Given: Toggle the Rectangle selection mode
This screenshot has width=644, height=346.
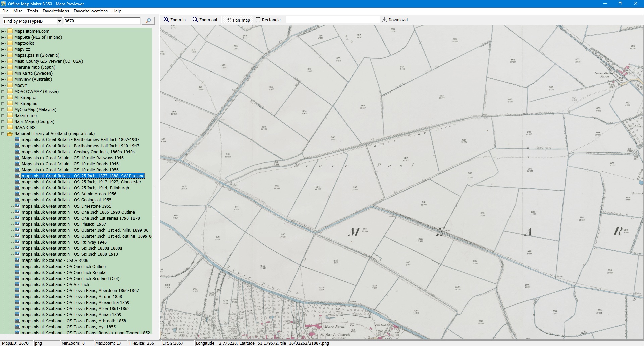Looking at the screenshot, I should pos(268,20).
